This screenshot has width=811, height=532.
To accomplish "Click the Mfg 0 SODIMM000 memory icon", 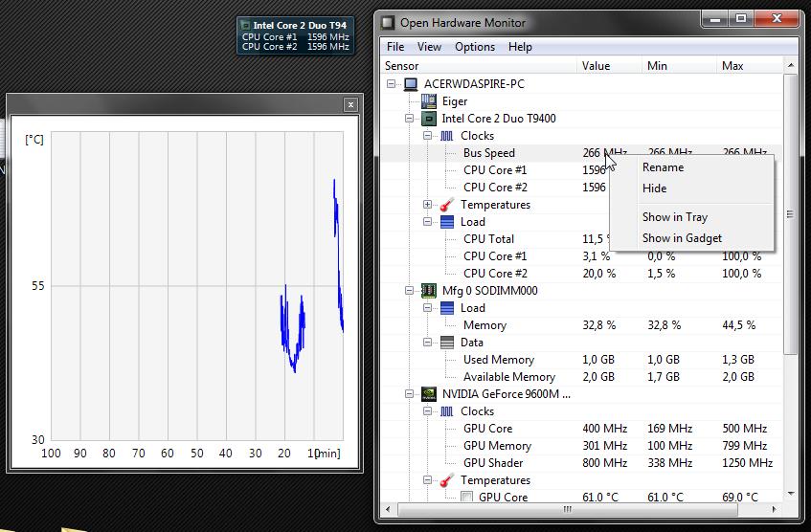I will pyautogui.click(x=429, y=291).
